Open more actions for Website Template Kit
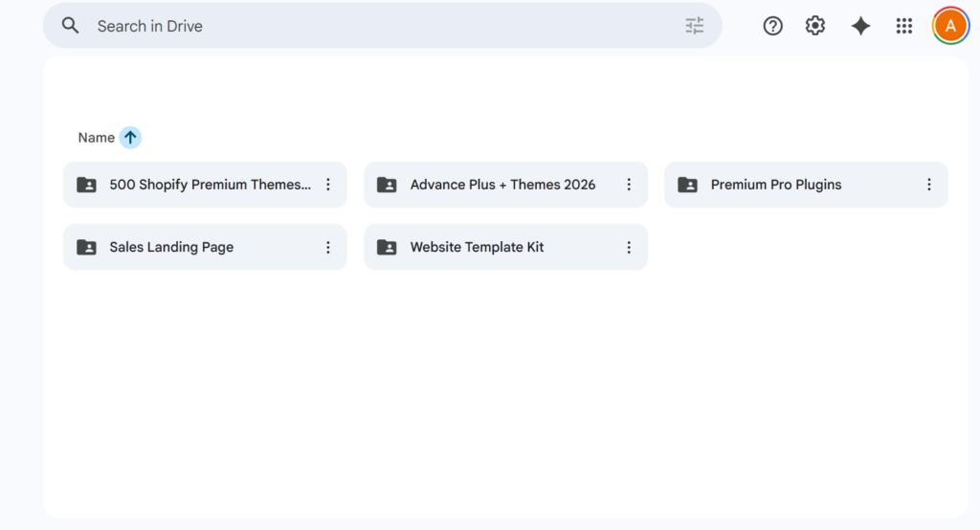Viewport: 980px width, 530px height. pos(629,247)
